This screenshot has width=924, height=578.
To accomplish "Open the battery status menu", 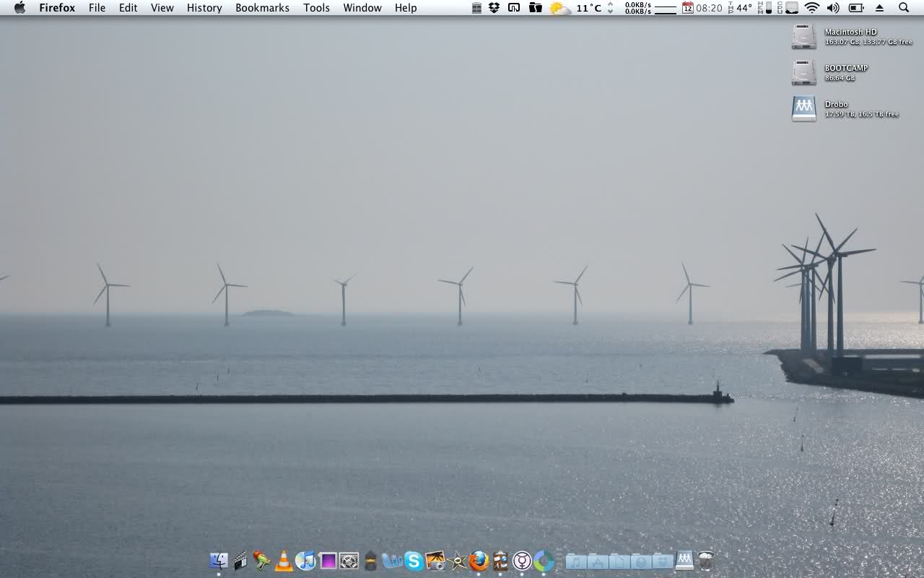I will [856, 8].
